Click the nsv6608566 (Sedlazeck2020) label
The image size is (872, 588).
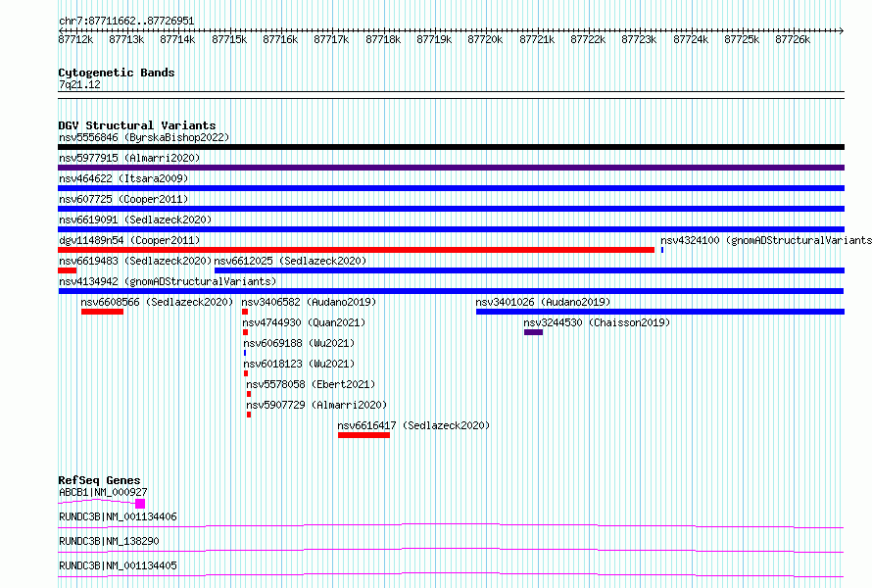(x=157, y=302)
